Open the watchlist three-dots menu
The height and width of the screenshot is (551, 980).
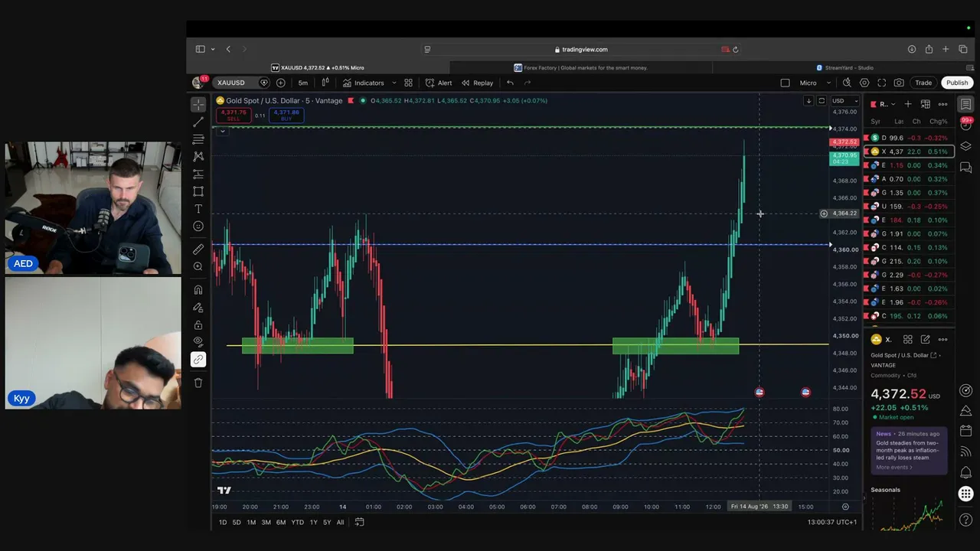tap(943, 104)
